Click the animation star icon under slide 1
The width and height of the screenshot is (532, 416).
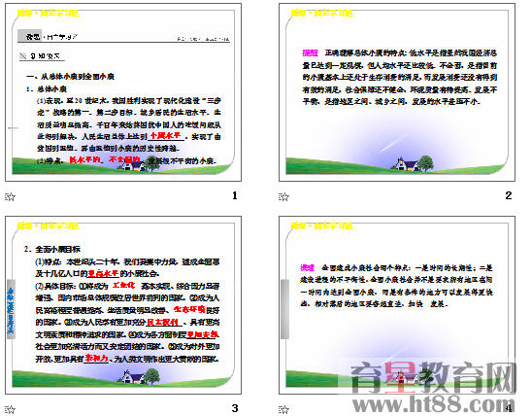click(x=10, y=196)
